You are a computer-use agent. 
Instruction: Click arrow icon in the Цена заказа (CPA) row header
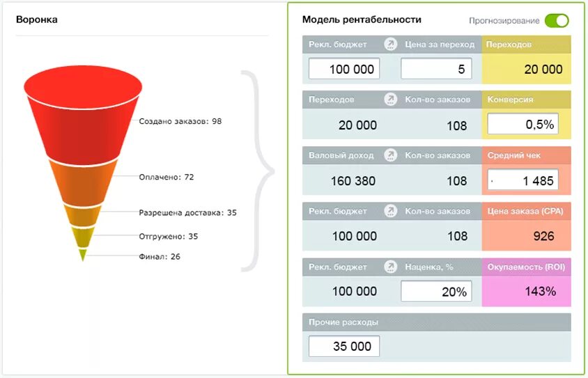pos(390,211)
